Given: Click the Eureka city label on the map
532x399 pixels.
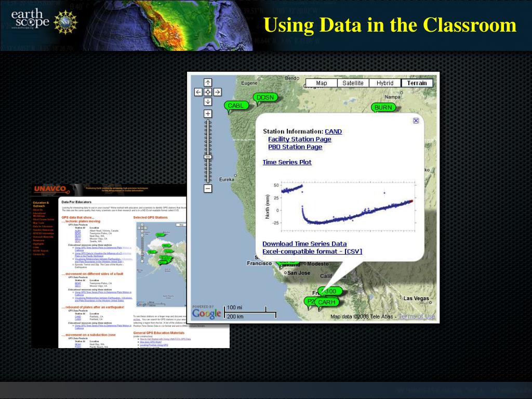Looking at the screenshot, I should coord(227,179).
